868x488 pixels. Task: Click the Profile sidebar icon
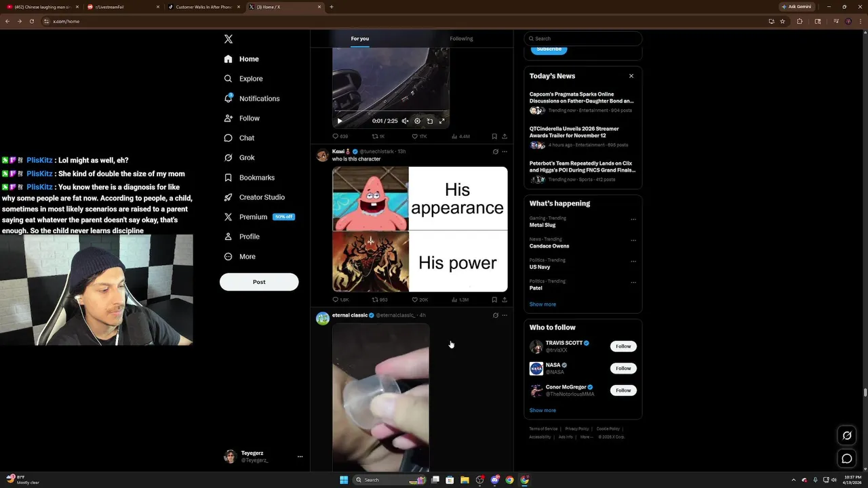tap(228, 237)
